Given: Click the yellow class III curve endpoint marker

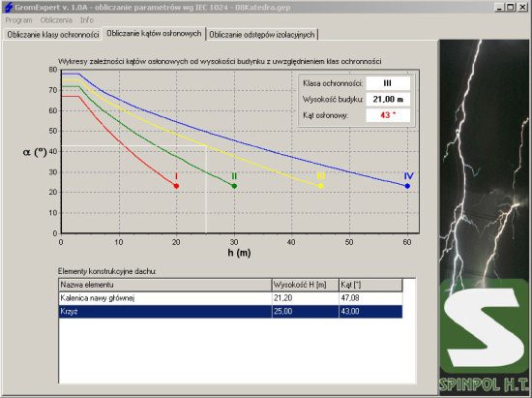Looking at the screenshot, I should 321,186.
